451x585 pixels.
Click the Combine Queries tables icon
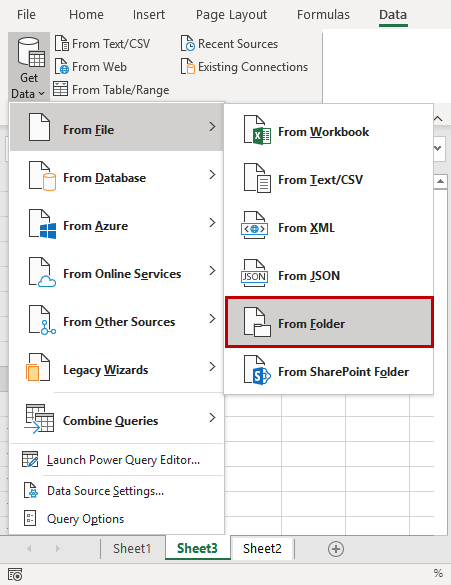point(40,419)
